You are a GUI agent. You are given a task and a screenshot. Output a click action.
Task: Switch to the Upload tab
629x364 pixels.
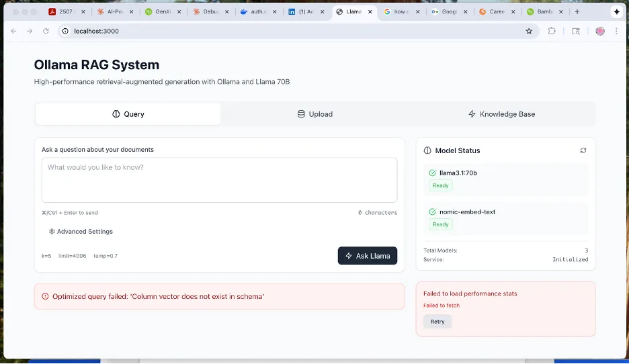tap(315, 114)
